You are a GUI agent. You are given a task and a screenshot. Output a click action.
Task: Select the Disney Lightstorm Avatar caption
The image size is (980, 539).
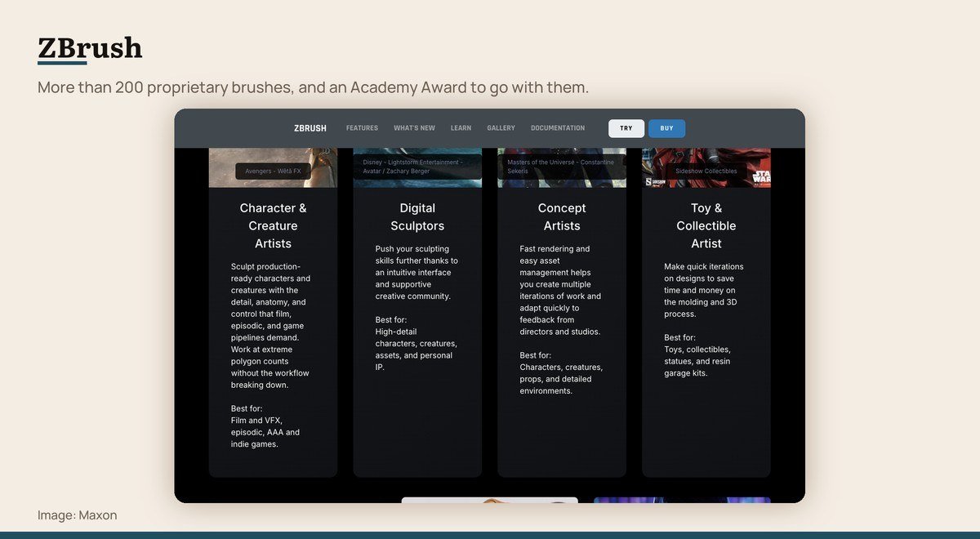417,167
